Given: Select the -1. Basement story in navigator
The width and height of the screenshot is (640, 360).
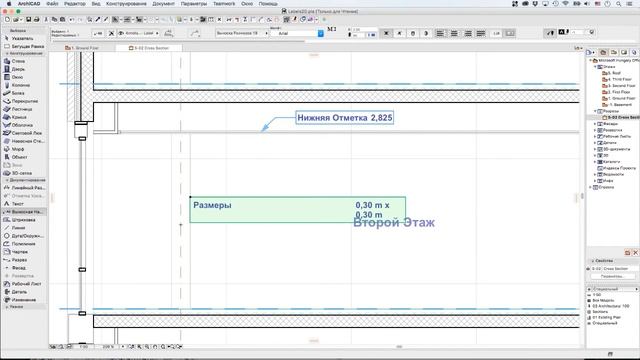Looking at the screenshot, I should click(x=618, y=105).
